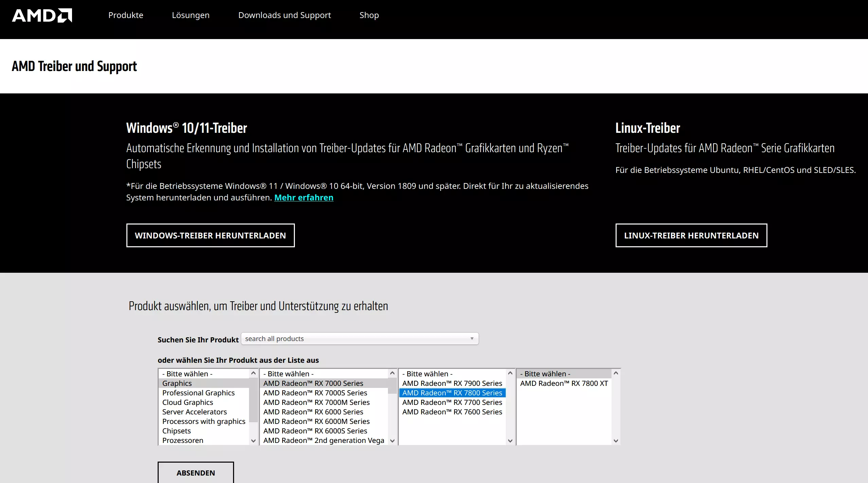868x483 pixels.
Task: Open Downloads und Support menu
Action: click(x=285, y=15)
